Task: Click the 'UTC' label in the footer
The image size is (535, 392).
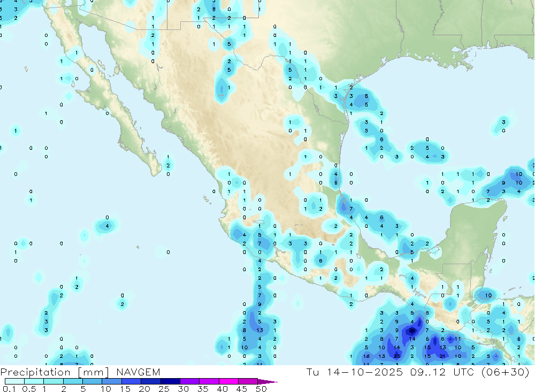Action: 465,372
